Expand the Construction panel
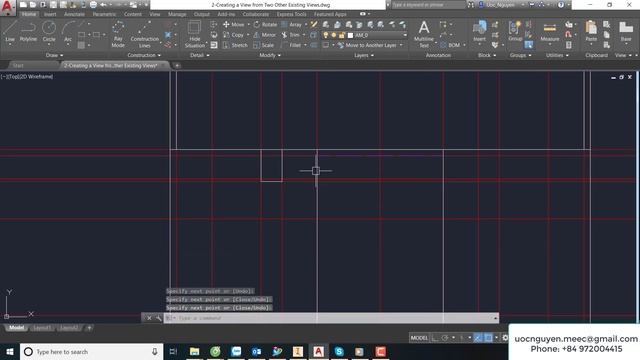Image resolution: width=640 pixels, height=360 pixels. tap(144, 55)
